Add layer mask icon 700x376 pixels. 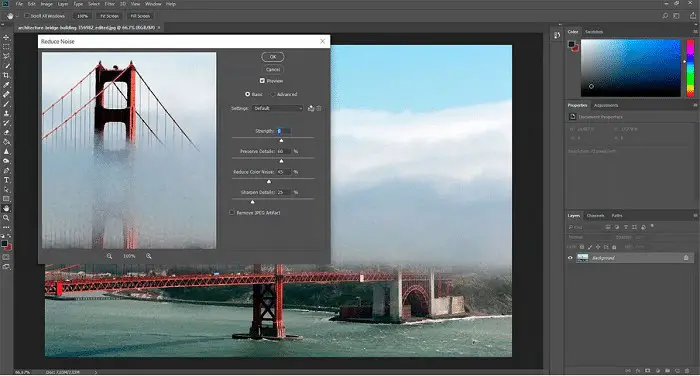[x=648, y=371]
